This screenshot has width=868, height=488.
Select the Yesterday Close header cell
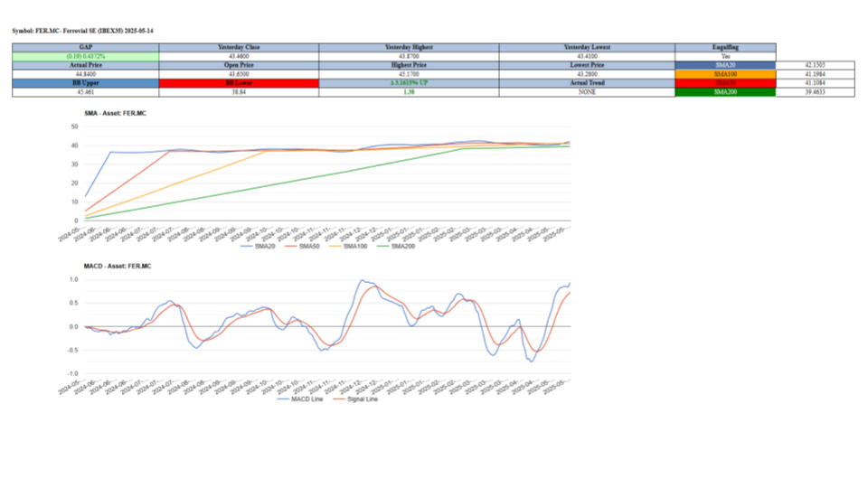[x=239, y=47]
